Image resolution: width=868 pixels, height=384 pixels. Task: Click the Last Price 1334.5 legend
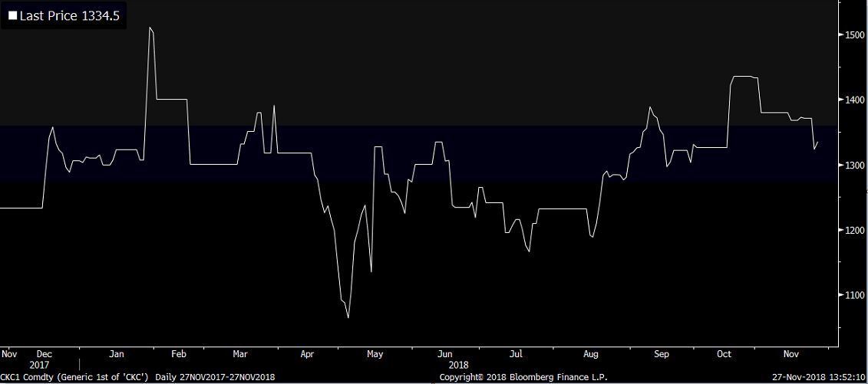tap(64, 16)
